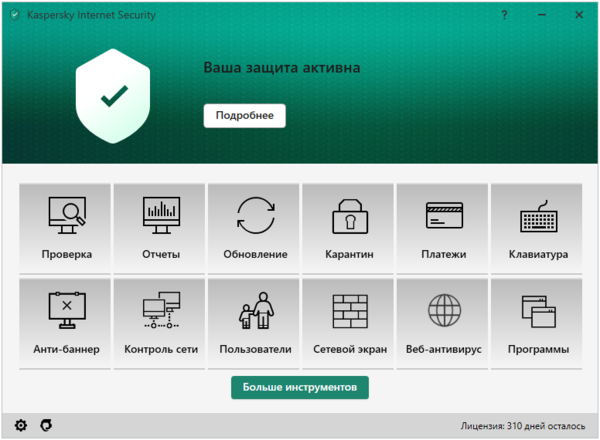Open the Веб-антивирус tile
This screenshot has height=440, width=600.
442,323
